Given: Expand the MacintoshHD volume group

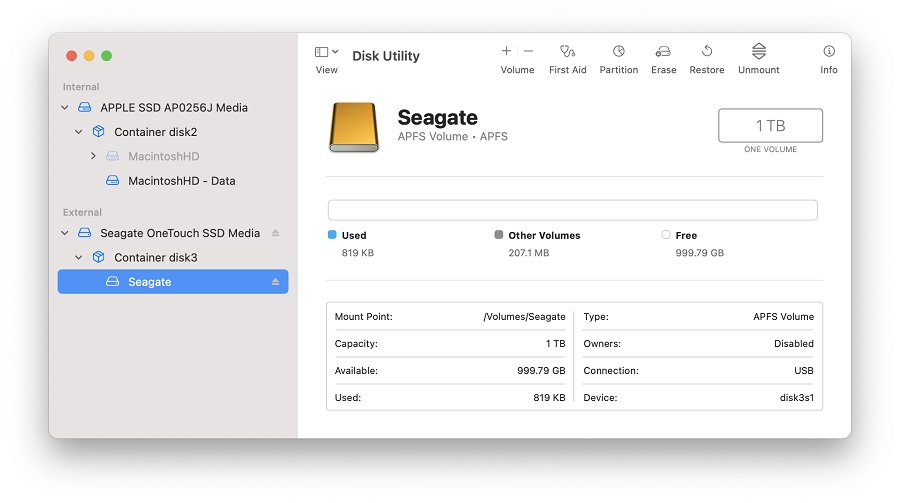Looking at the screenshot, I should tap(93, 156).
